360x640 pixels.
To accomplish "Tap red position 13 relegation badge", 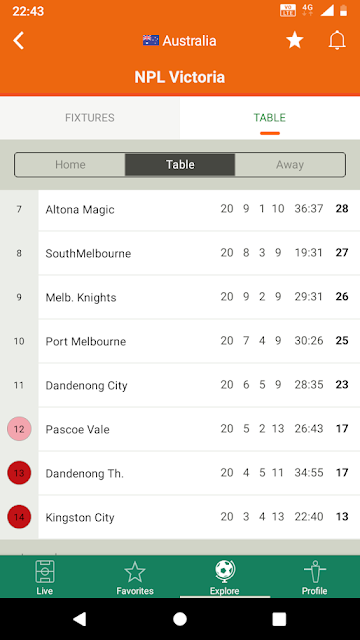I will coord(19,473).
